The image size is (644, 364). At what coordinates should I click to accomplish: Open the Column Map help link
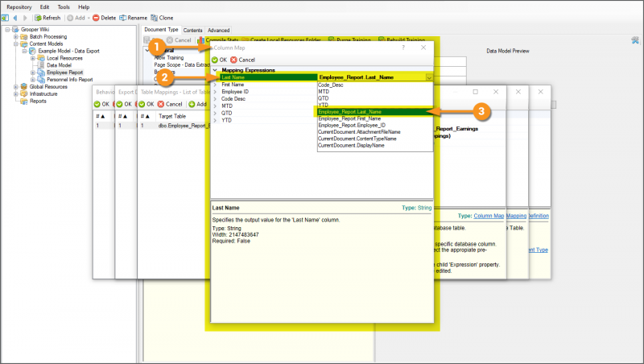[x=489, y=216]
